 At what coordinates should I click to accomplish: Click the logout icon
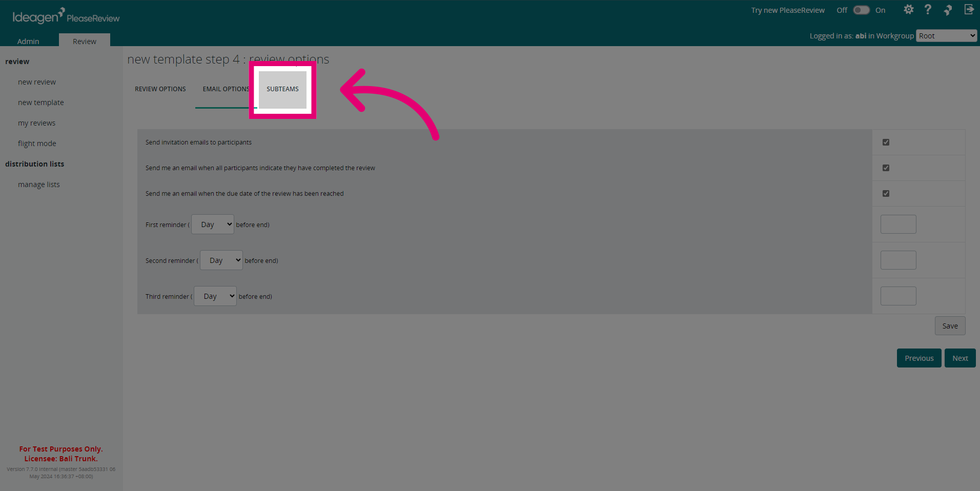click(969, 9)
